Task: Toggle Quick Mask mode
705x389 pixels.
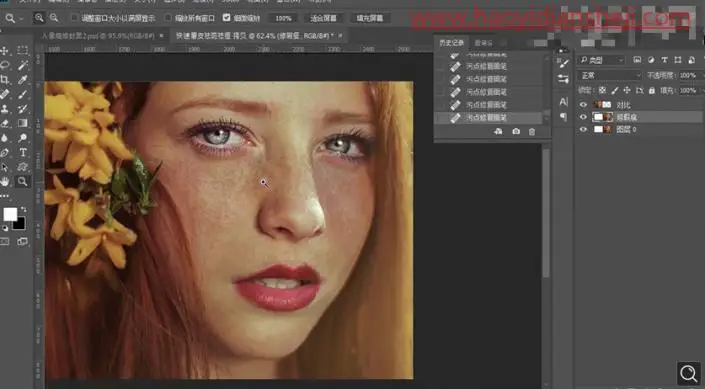Action: click(x=5, y=242)
